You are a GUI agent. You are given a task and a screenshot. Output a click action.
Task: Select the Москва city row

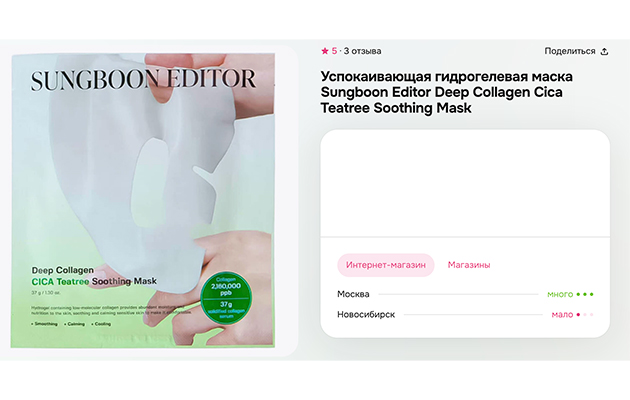[x=465, y=294]
